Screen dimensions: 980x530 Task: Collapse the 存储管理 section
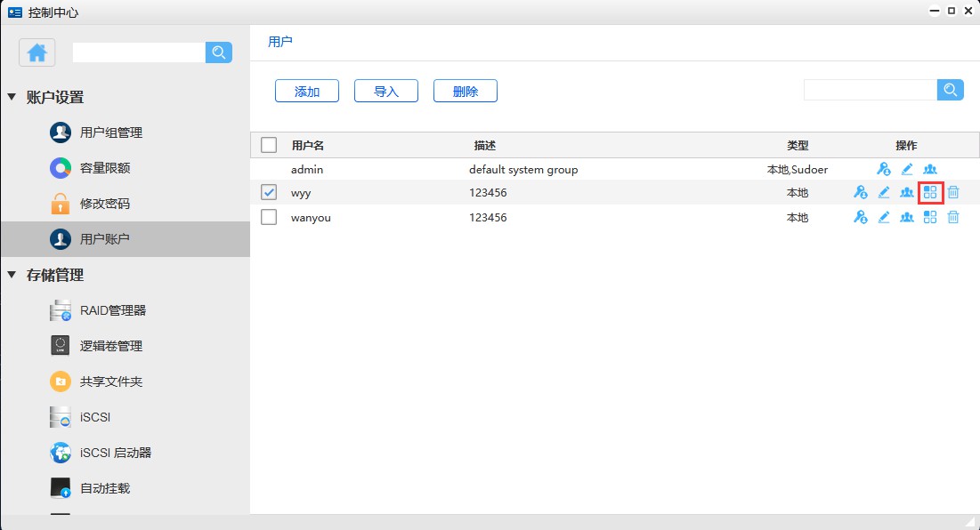(x=12, y=275)
